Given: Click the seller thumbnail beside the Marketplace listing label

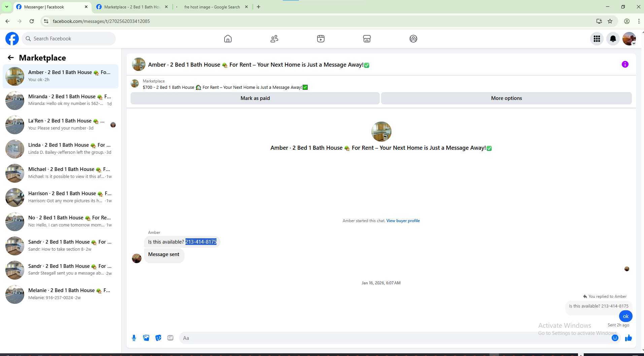Looking at the screenshot, I should (x=135, y=83).
